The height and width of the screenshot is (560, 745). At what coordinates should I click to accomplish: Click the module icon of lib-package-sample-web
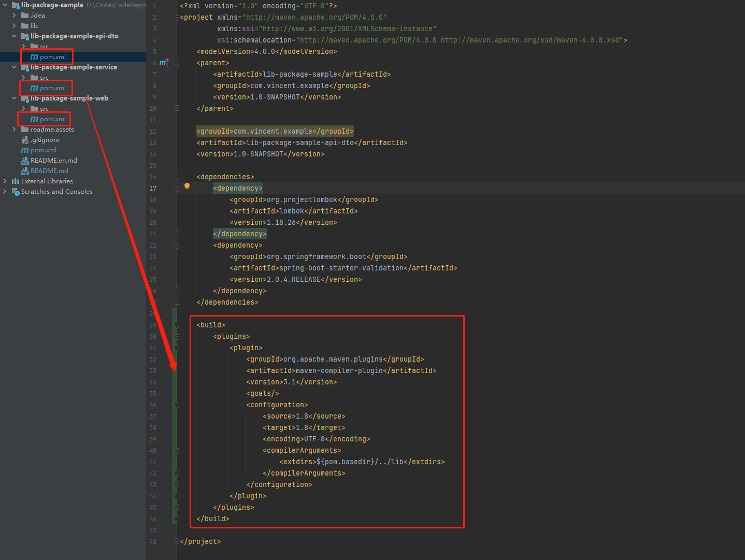tap(24, 98)
